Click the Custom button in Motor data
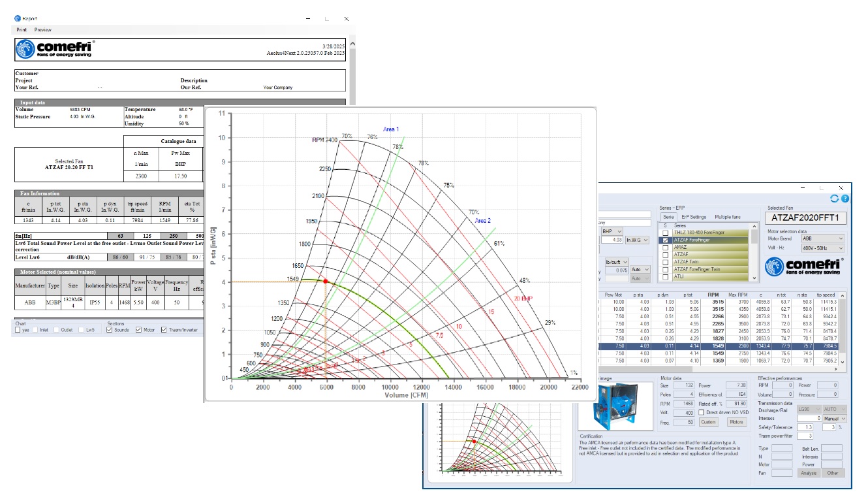Screen dimensions: 868x503 point(709,422)
